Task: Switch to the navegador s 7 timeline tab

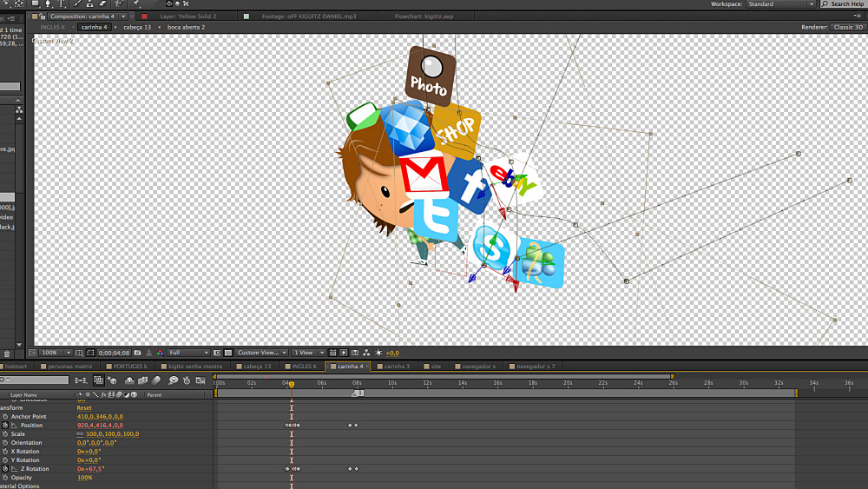Action: click(536, 366)
